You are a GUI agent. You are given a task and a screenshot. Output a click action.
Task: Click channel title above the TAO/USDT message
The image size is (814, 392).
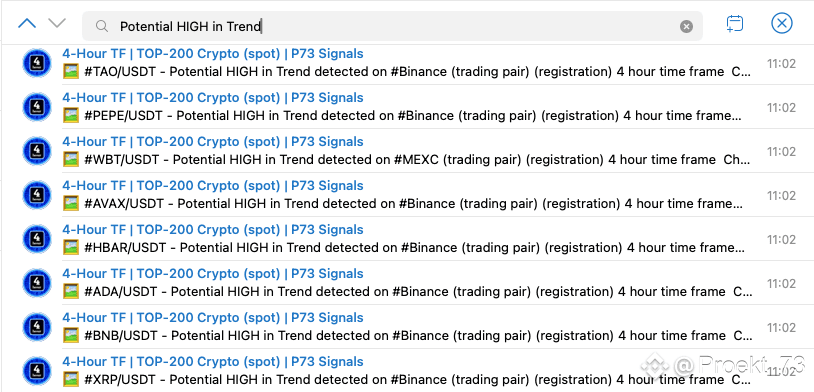pyautogui.click(x=213, y=53)
